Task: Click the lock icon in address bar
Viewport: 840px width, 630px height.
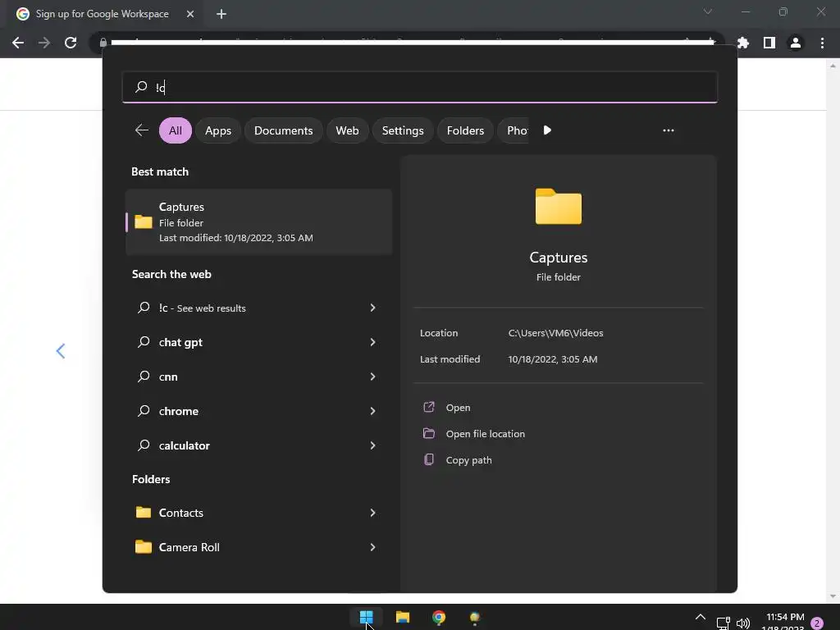Action: [103, 43]
